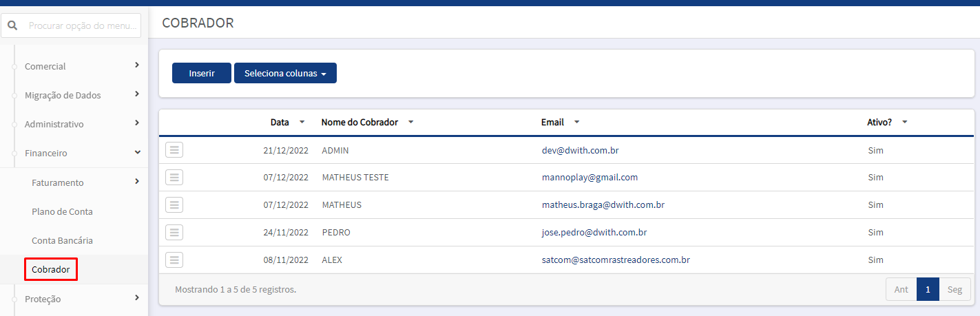Click the 'Sim' value in ALEX row
This screenshot has width=980, height=316.
click(875, 260)
